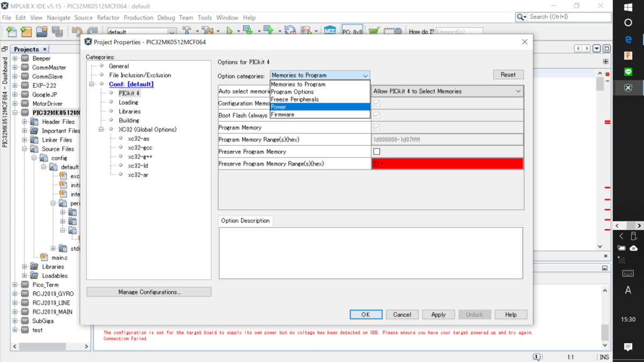The image size is (644, 362).
Task: Select the Loading category
Action: tap(128, 102)
